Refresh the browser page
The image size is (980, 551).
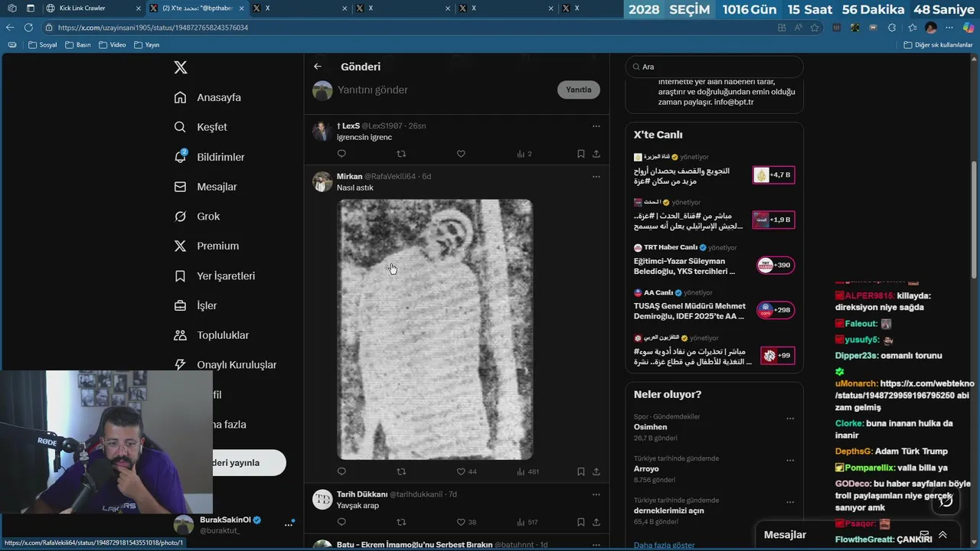pyautogui.click(x=28, y=28)
